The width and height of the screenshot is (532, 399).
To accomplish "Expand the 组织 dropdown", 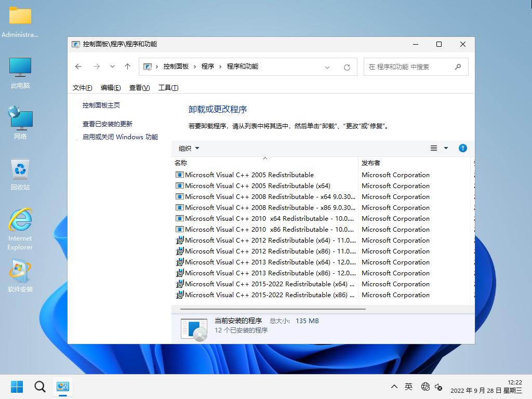I will tap(189, 148).
